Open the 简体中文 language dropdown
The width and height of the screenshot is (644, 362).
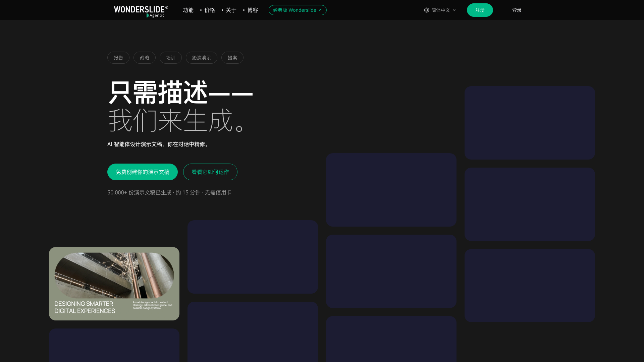(x=440, y=10)
